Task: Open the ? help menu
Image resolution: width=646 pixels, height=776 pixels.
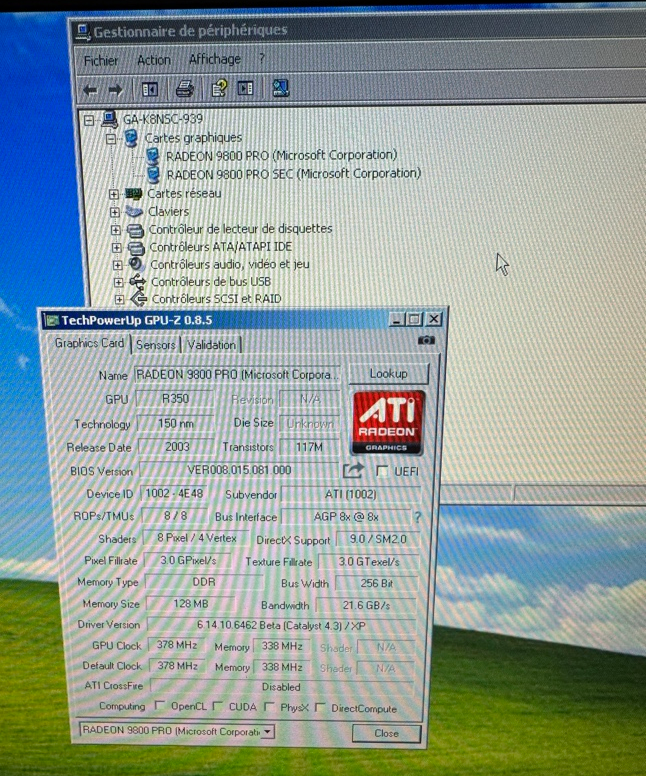Action: click(262, 58)
